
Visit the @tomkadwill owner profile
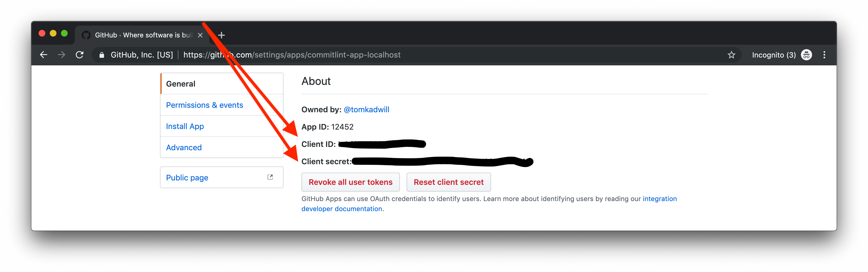(366, 109)
